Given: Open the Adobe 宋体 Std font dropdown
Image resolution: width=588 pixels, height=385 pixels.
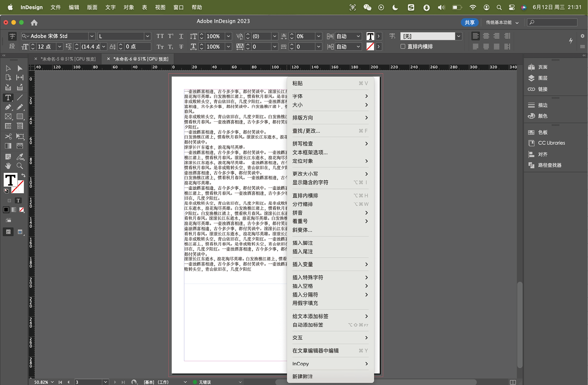Looking at the screenshot, I should coord(92,36).
